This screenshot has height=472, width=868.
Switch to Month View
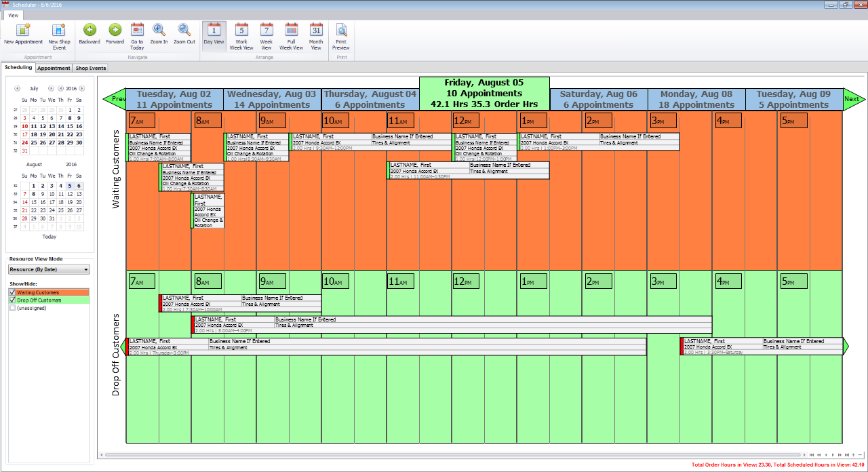(x=316, y=37)
